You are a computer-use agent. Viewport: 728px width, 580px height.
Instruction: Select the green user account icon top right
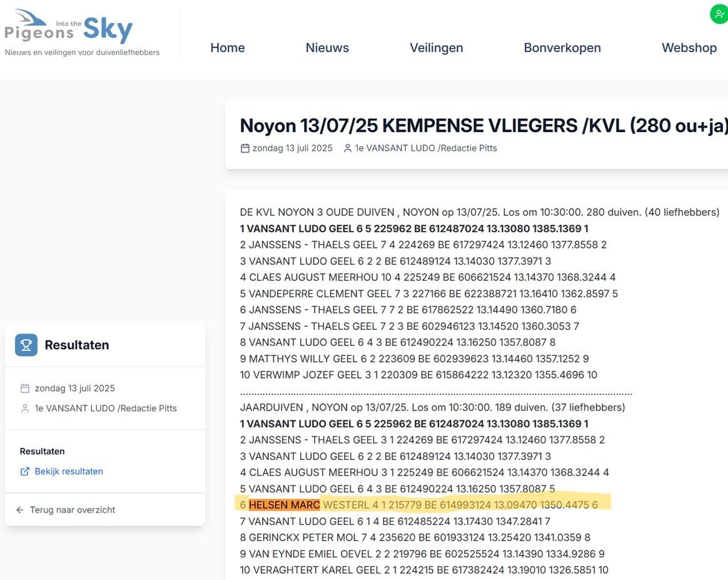(718, 13)
